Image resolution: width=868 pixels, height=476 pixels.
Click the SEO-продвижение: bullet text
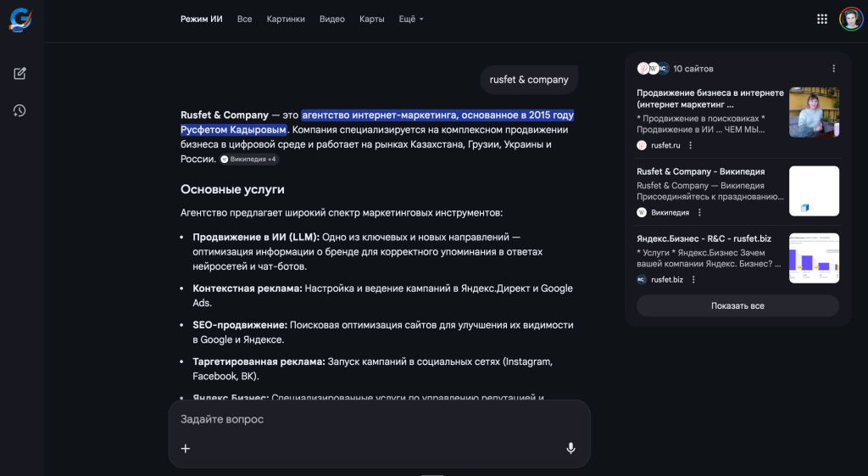240,325
